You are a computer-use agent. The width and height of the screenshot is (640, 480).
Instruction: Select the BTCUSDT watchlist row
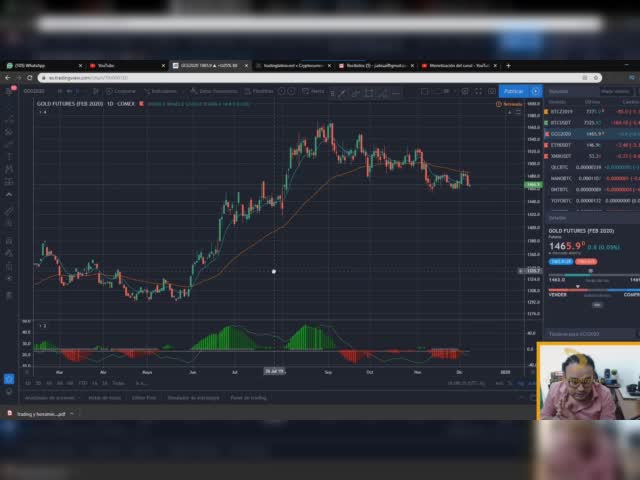592,122
